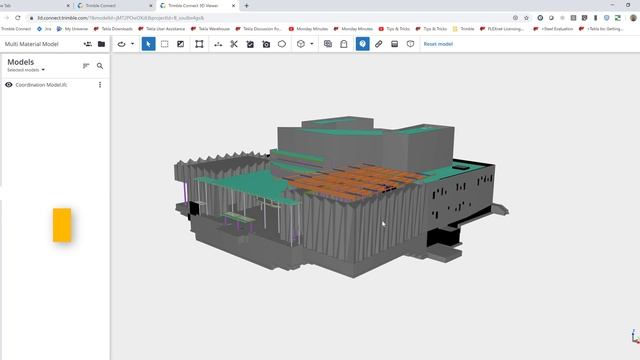This screenshot has height=360, width=640.
Task: Open the team members icon beside the project name
Action: click(x=88, y=44)
